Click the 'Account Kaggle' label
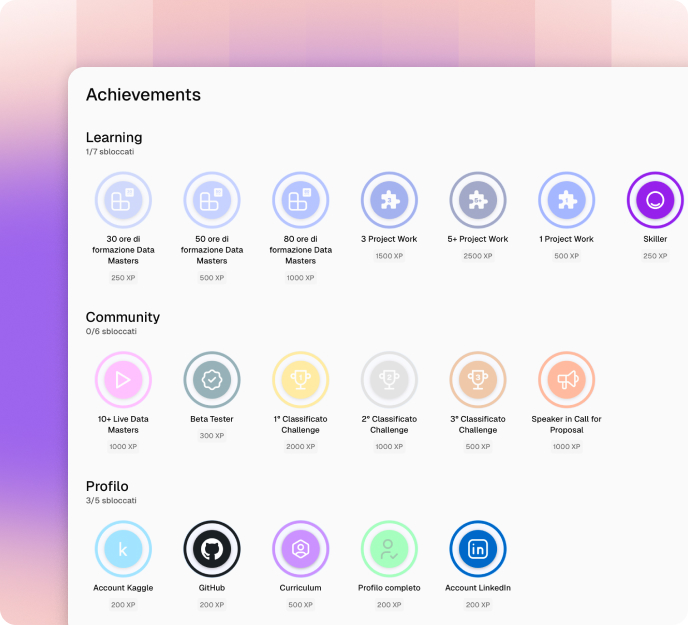This screenshot has height=625, width=688. click(123, 588)
